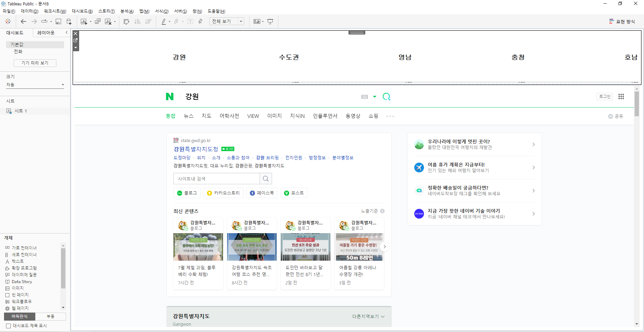Select the 부동 floating layout toggle
This screenshot has width=644, height=332.
(51, 316)
